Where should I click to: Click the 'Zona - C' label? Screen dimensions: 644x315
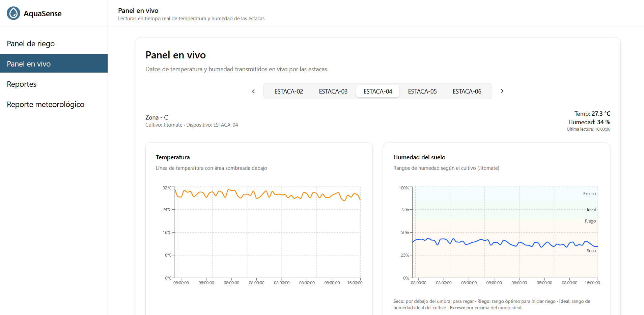tap(157, 117)
